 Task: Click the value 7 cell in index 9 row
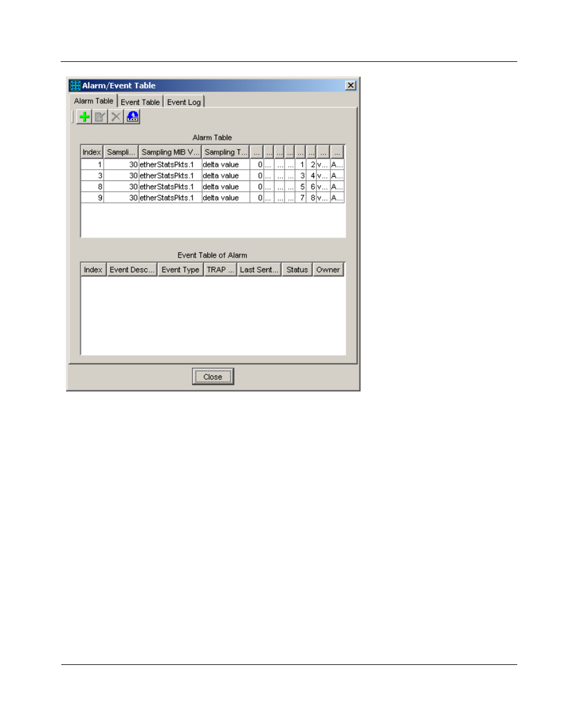pyautogui.click(x=300, y=198)
